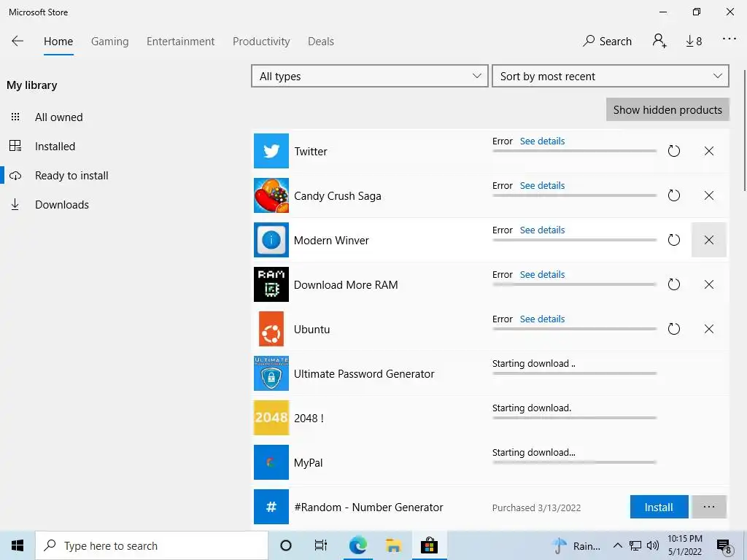Open File Explorer from the taskbar
The height and width of the screenshot is (560, 747).
point(393,545)
